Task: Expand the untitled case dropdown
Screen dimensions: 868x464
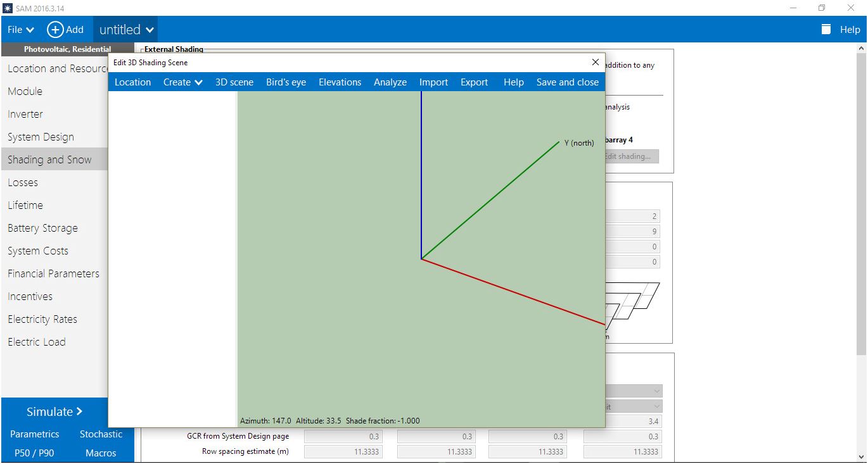Action: [126, 30]
